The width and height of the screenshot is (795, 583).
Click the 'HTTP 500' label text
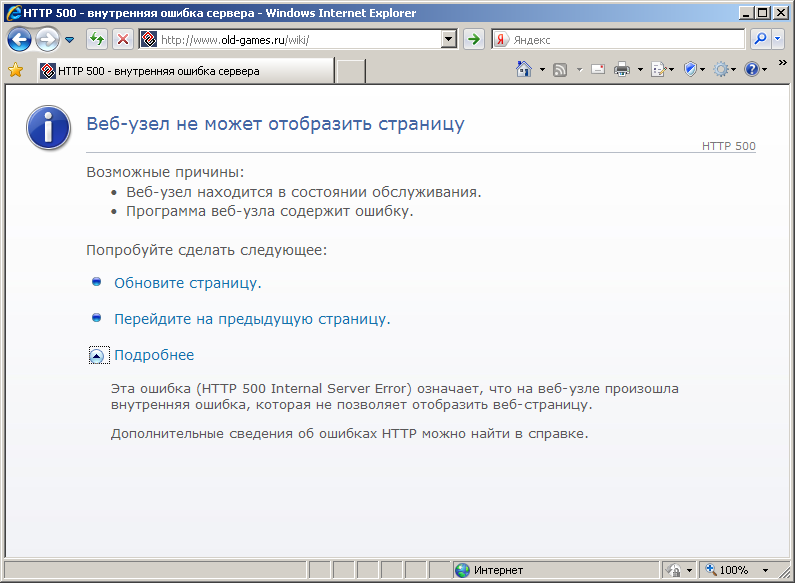tap(729, 146)
